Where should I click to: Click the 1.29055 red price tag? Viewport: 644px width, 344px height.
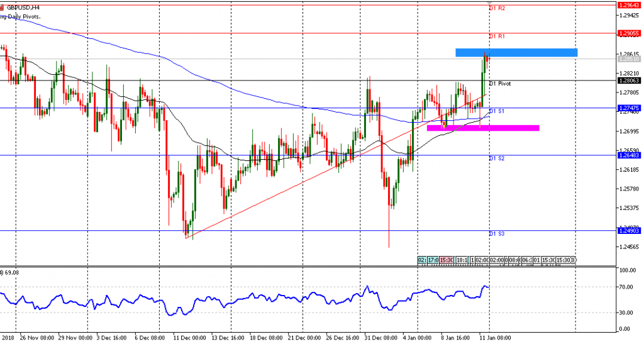click(x=629, y=33)
